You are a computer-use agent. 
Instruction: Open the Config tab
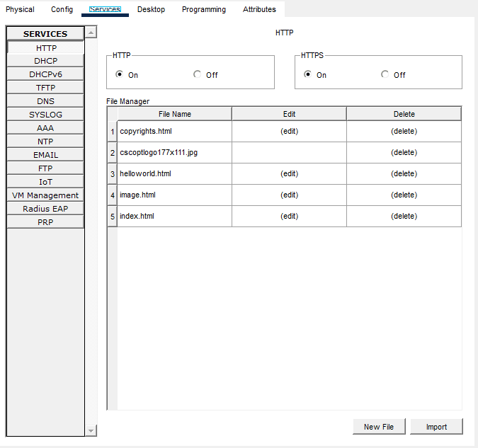(62, 9)
